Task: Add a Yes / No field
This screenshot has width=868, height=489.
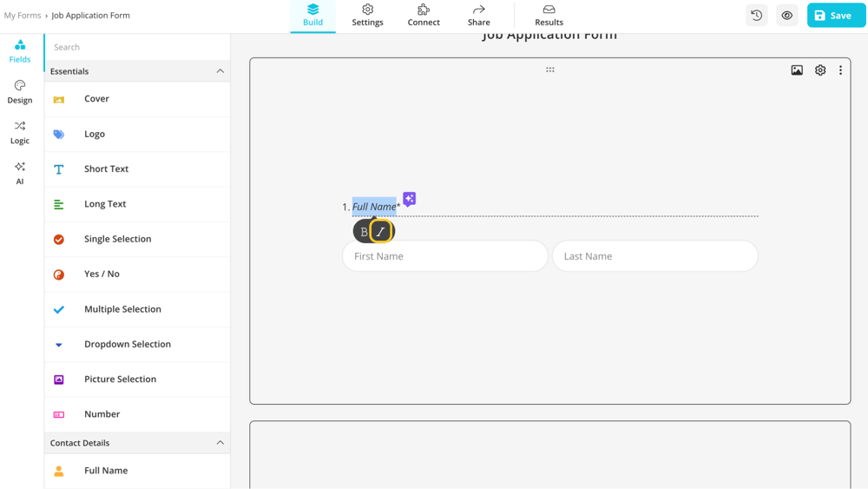Action: tap(137, 274)
